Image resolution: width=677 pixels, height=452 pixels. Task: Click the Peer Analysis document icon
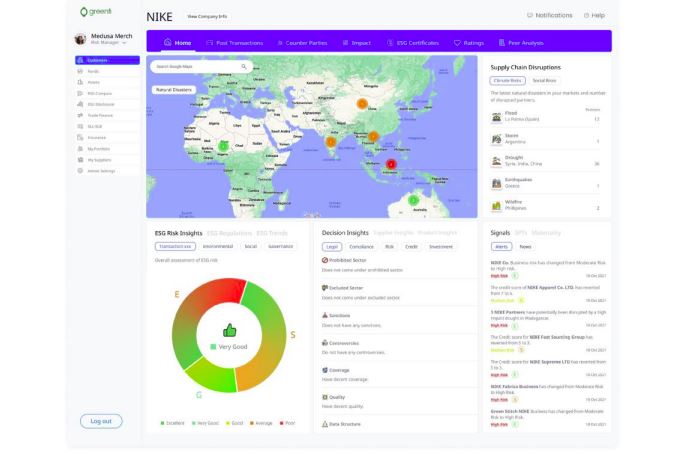click(x=502, y=43)
